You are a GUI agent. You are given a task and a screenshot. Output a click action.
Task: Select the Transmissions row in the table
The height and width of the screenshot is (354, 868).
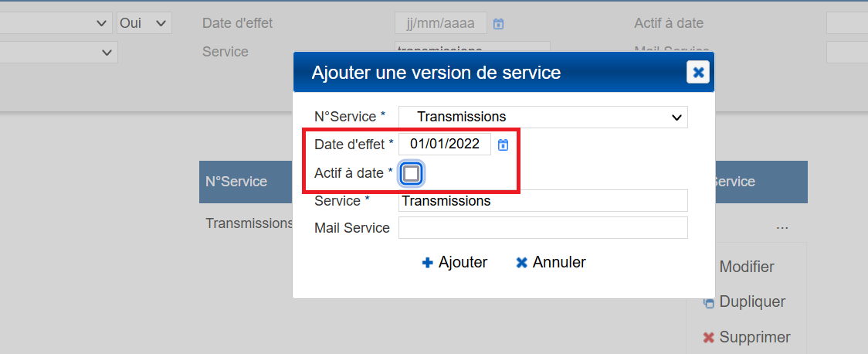click(x=249, y=223)
